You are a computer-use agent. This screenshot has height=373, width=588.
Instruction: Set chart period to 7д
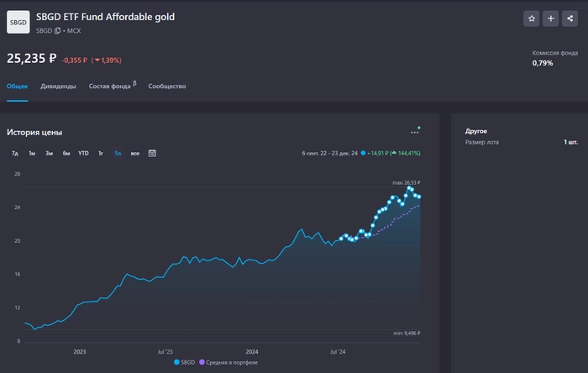pos(15,153)
